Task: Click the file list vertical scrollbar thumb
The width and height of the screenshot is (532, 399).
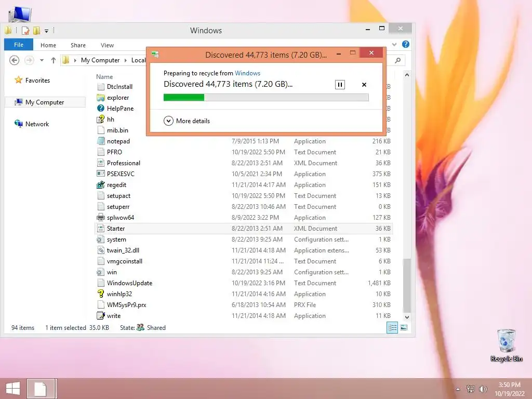Action: [x=407, y=285]
